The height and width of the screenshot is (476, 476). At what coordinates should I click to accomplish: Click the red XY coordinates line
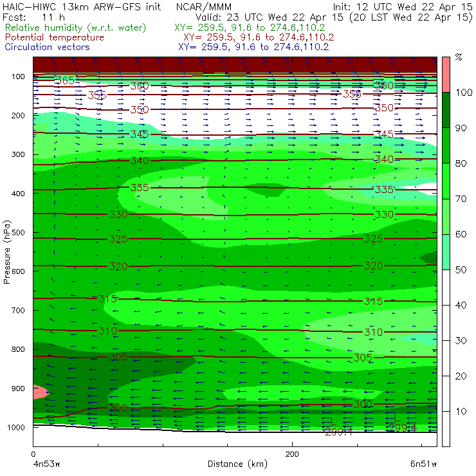pos(259,37)
